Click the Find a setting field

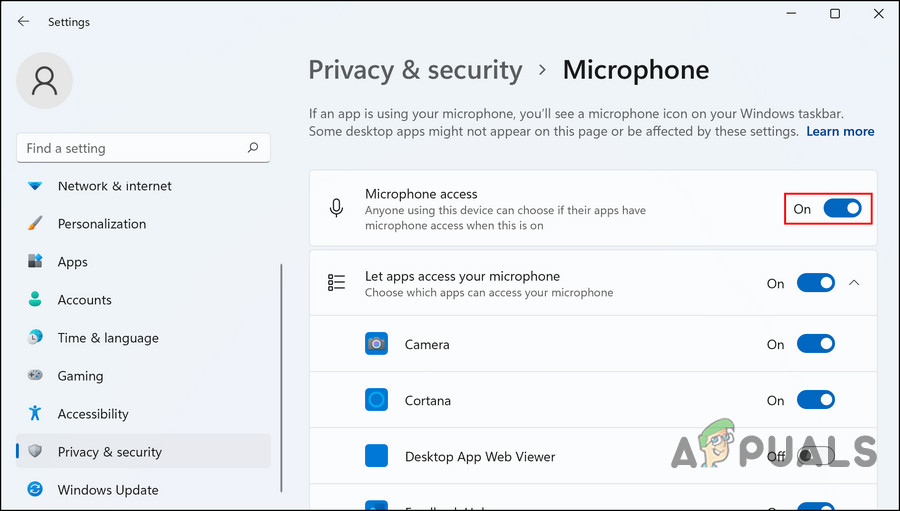click(130, 148)
